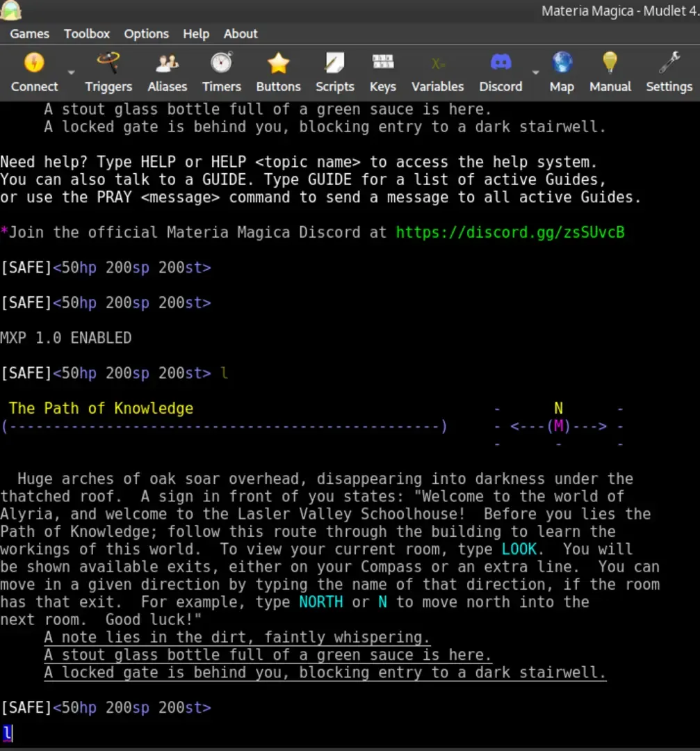
Task: Expand the Connect dropdown arrow
Action: click(x=71, y=72)
